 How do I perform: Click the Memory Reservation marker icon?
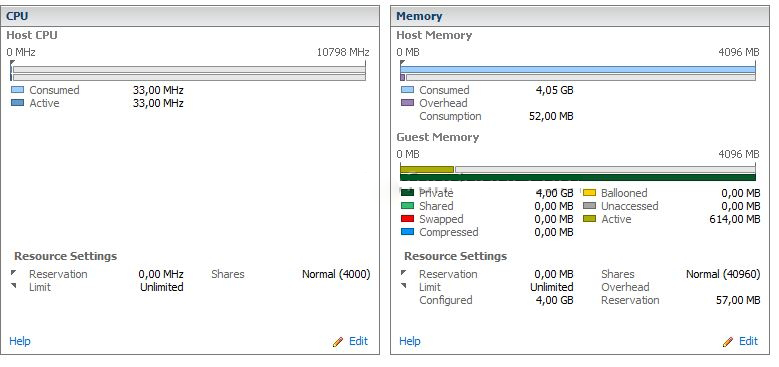404,273
